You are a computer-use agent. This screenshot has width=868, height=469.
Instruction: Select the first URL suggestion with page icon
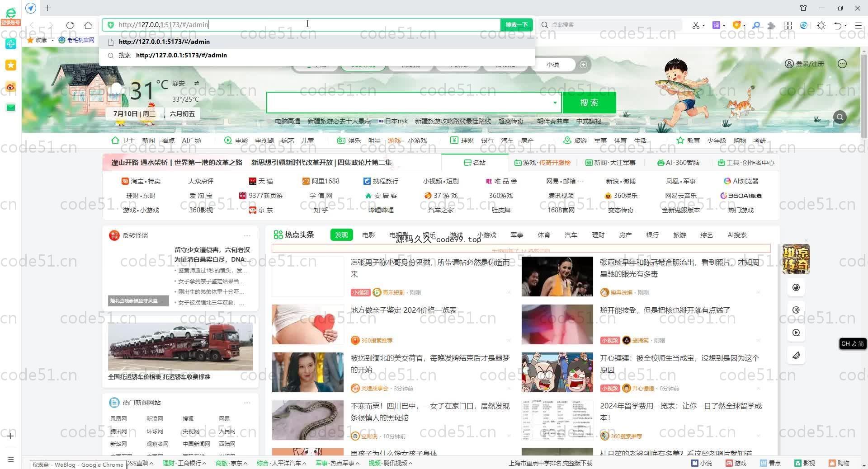[317, 42]
